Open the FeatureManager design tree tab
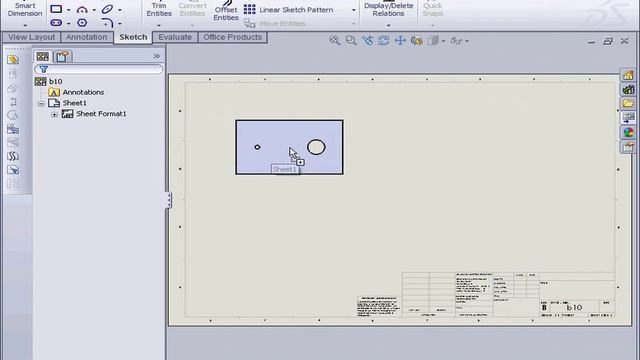Screen dimensions: 640x360 [x=43, y=56]
